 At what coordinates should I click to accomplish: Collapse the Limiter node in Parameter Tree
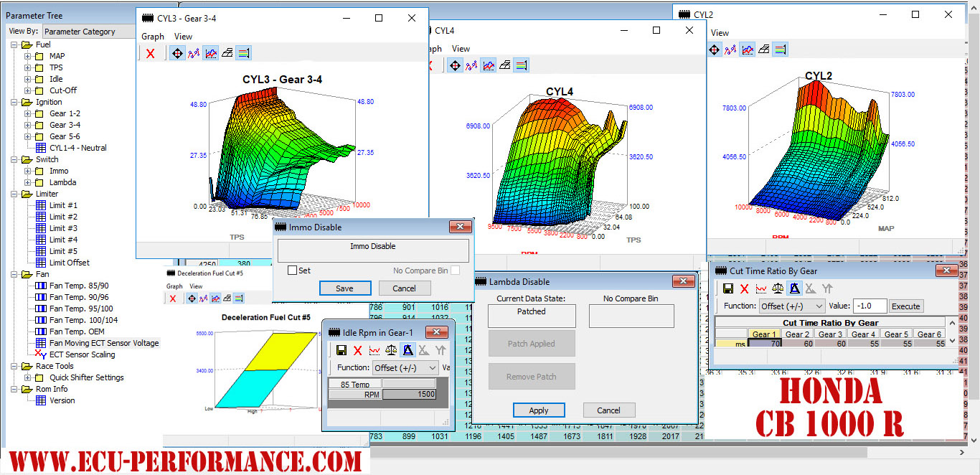pos(14,194)
